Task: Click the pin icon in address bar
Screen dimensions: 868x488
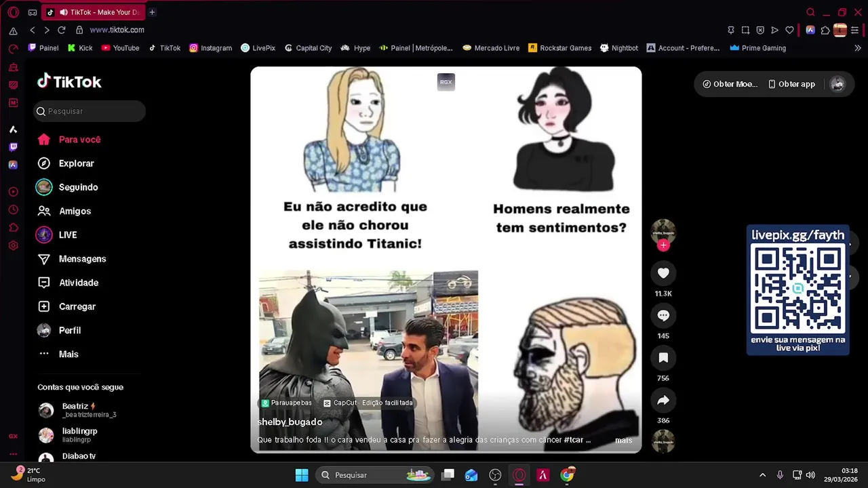Action: [x=731, y=30]
